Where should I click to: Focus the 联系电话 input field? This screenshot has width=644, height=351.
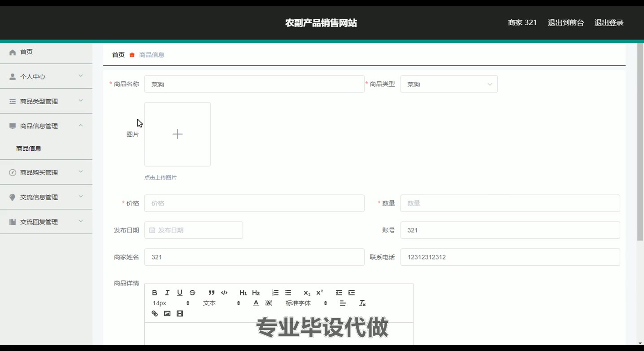point(510,257)
